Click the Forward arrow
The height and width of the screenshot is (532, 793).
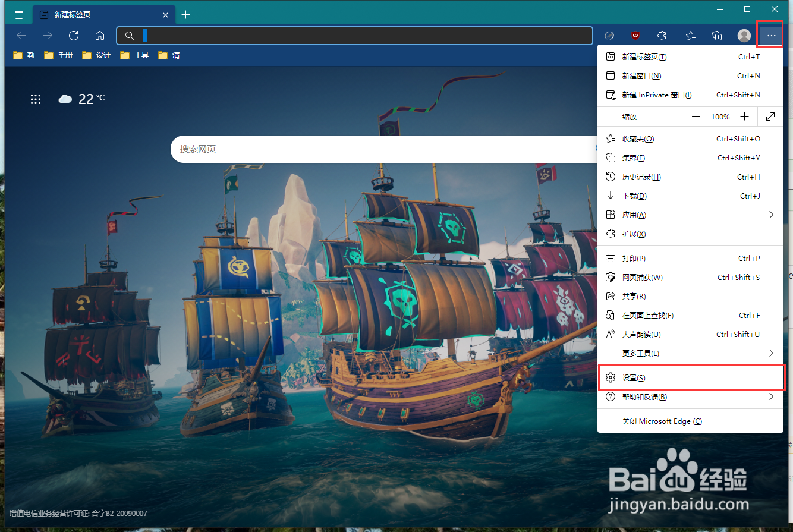tap(48, 36)
